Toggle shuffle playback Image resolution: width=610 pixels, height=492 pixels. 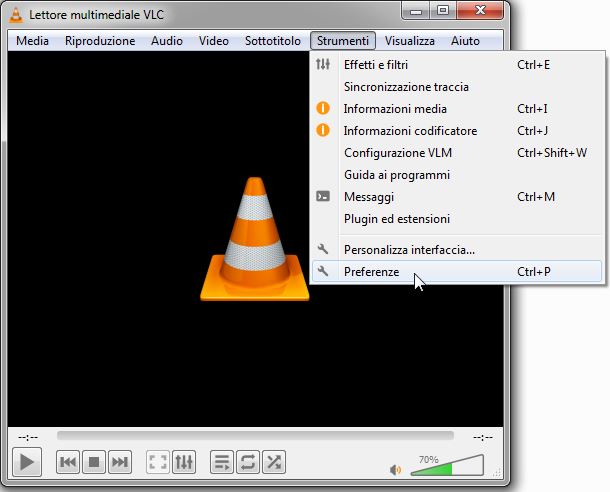pos(274,462)
